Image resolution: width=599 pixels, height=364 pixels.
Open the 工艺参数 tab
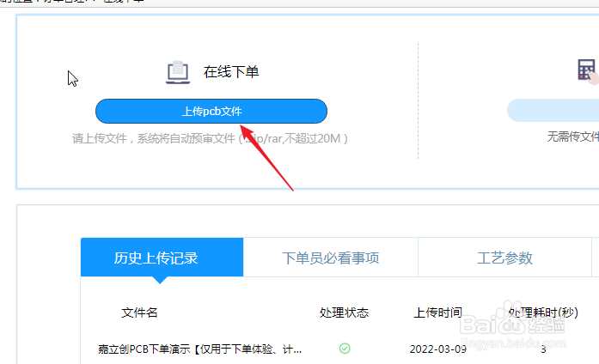click(x=504, y=258)
